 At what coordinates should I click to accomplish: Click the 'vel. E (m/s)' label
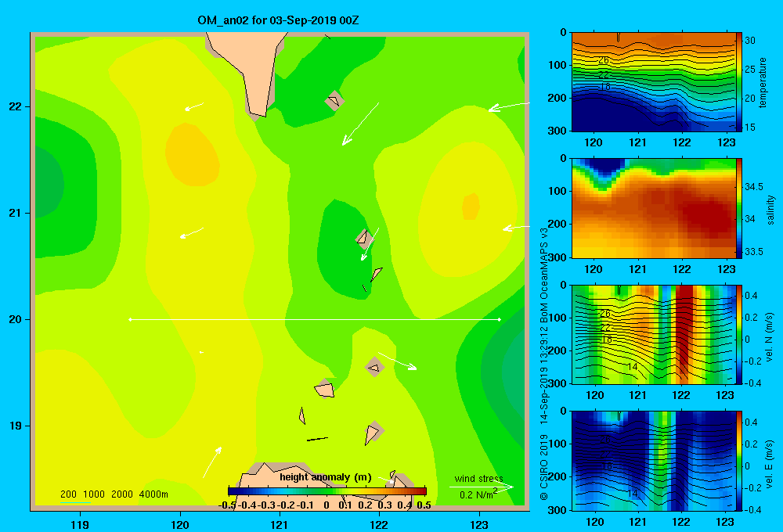coord(769,463)
